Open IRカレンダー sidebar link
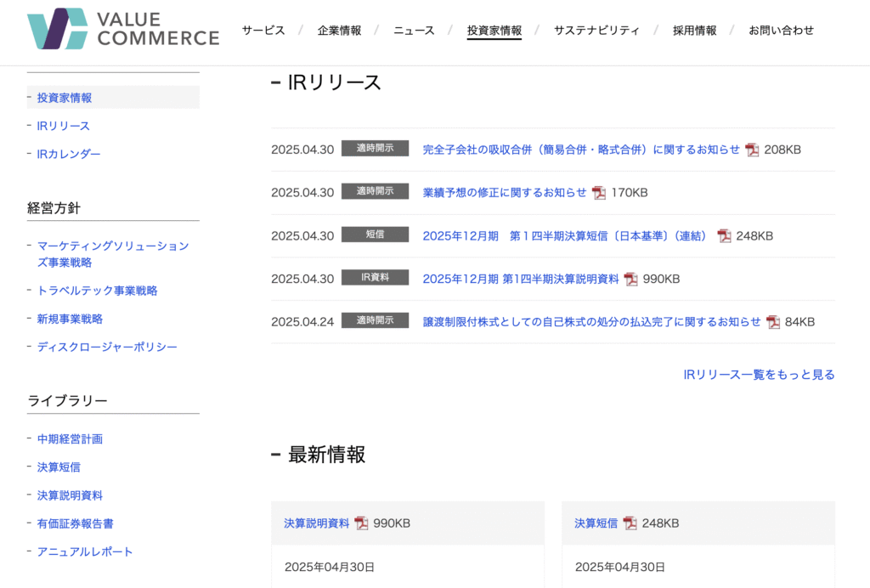This screenshot has height=588, width=870. [69, 154]
